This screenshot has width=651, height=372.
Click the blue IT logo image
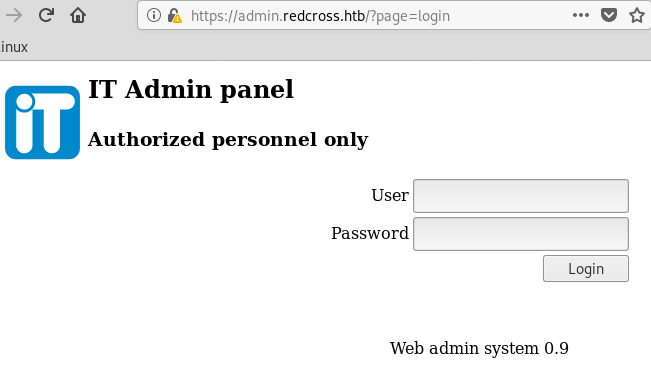coord(42,122)
